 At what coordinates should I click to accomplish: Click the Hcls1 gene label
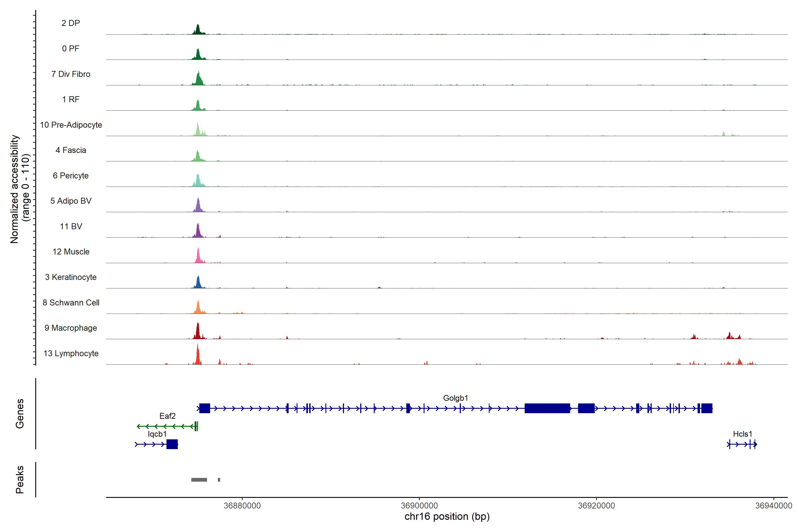(742, 434)
